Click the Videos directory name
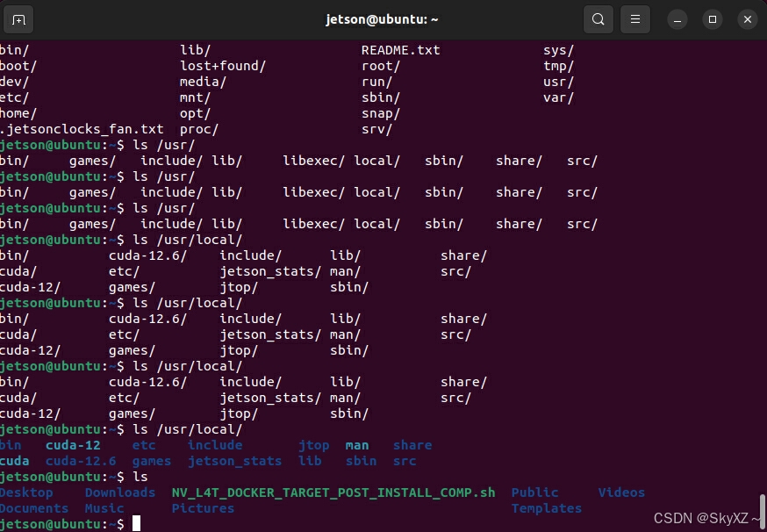Screen dimensions: 767x532 (621, 492)
